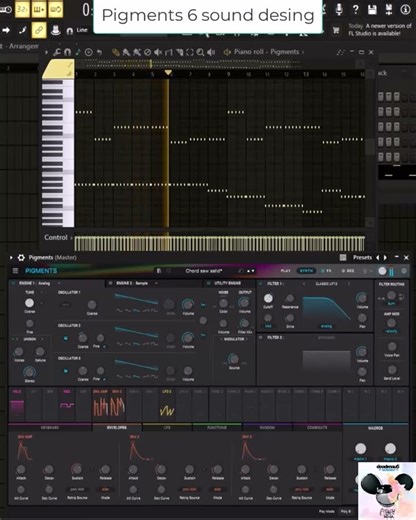Open the Line snap selector dropdown
Viewport: 416px width, 520px height.
tap(82, 30)
